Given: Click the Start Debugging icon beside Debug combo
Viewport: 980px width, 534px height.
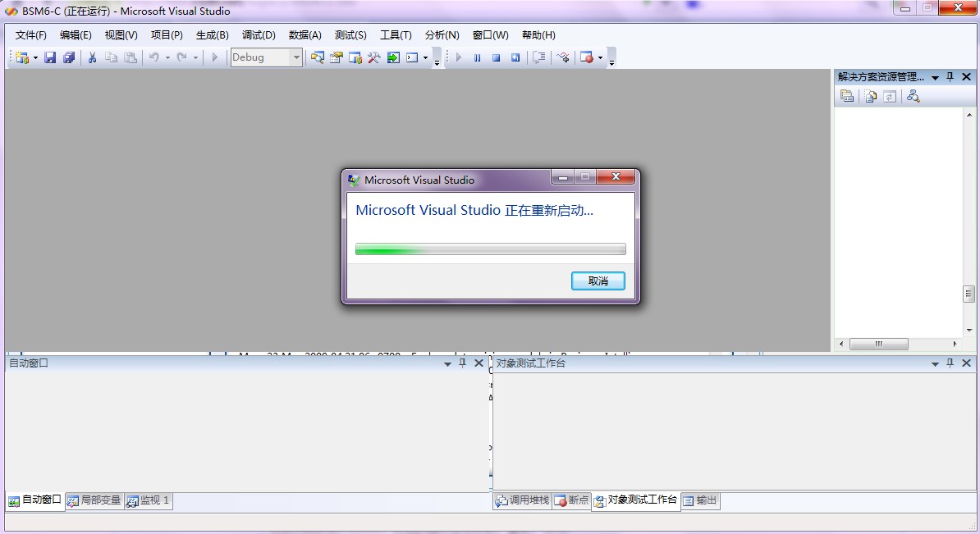Looking at the screenshot, I should 214,57.
